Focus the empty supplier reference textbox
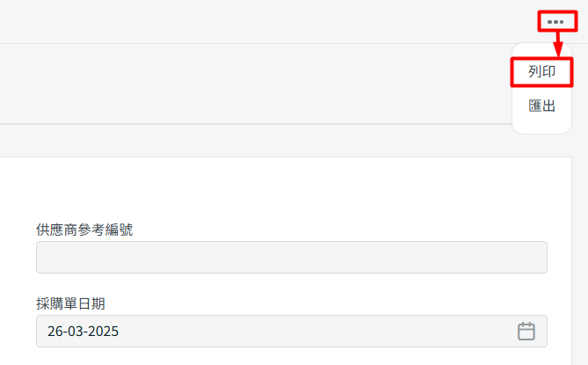The width and height of the screenshot is (588, 365). point(292,258)
